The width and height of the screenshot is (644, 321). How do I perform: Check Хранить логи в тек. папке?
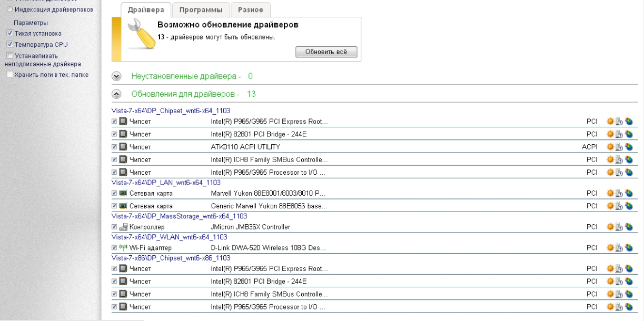click(9, 74)
